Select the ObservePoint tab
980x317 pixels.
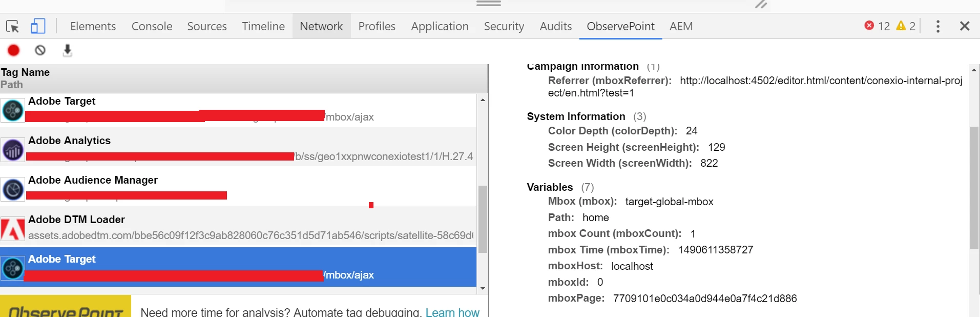[620, 26]
